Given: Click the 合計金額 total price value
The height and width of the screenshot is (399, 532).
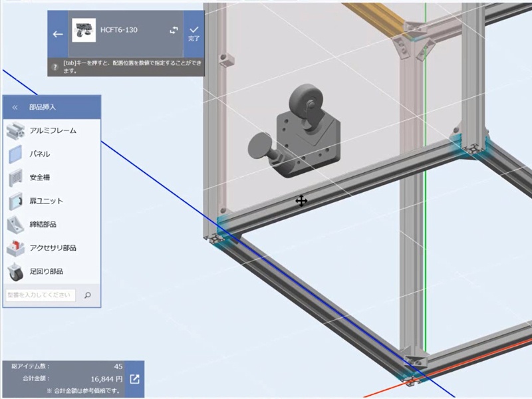Looking at the screenshot, I should 106,379.
